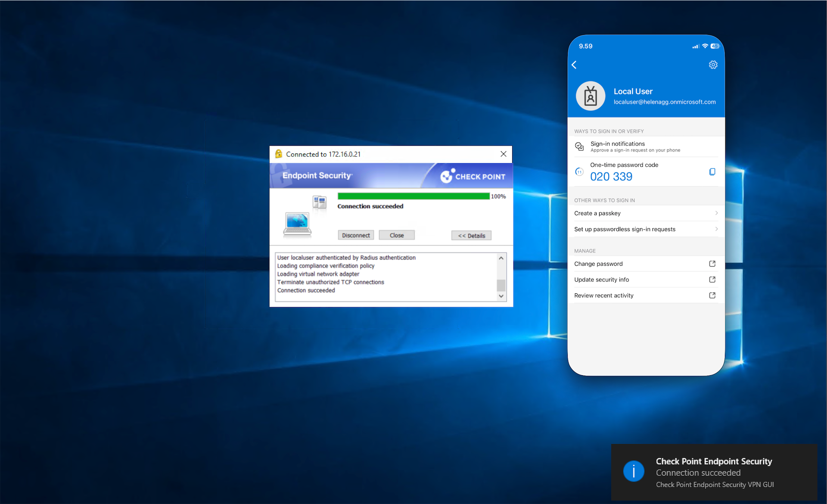The image size is (827, 504).
Task: Tap the back arrow in Authenticator
Action: pyautogui.click(x=574, y=65)
